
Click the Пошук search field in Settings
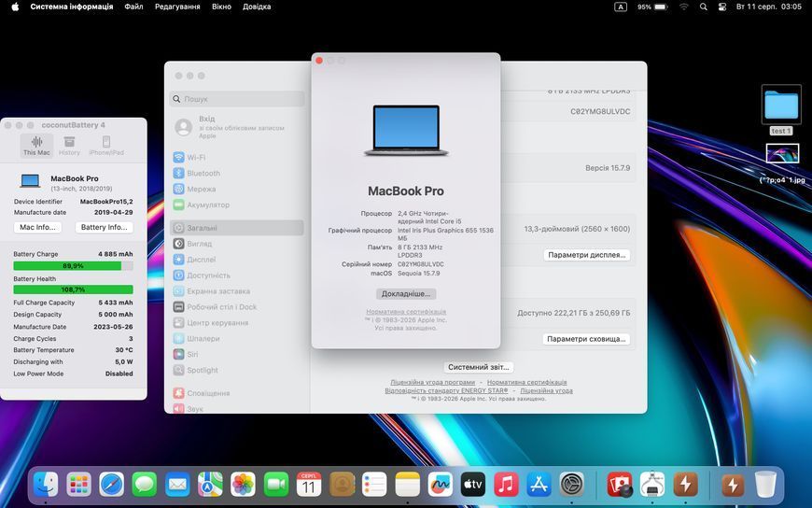237,99
